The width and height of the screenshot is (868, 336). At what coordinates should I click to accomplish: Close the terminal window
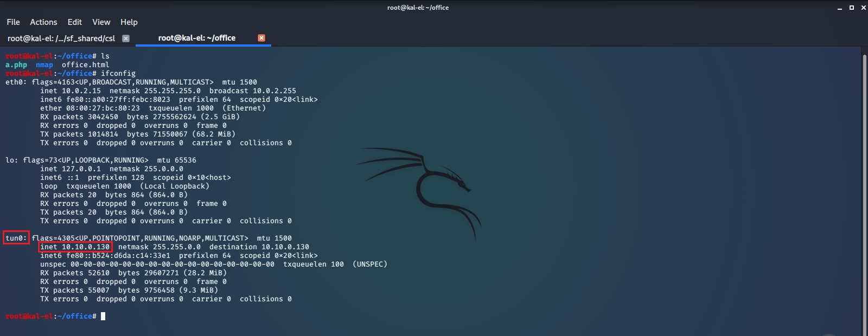tap(864, 8)
